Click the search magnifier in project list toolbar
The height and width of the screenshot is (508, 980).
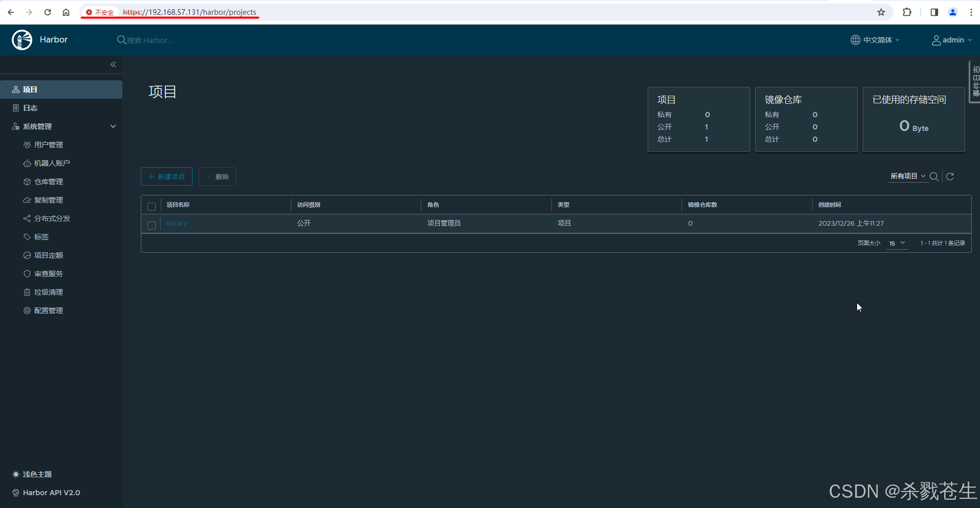934,176
